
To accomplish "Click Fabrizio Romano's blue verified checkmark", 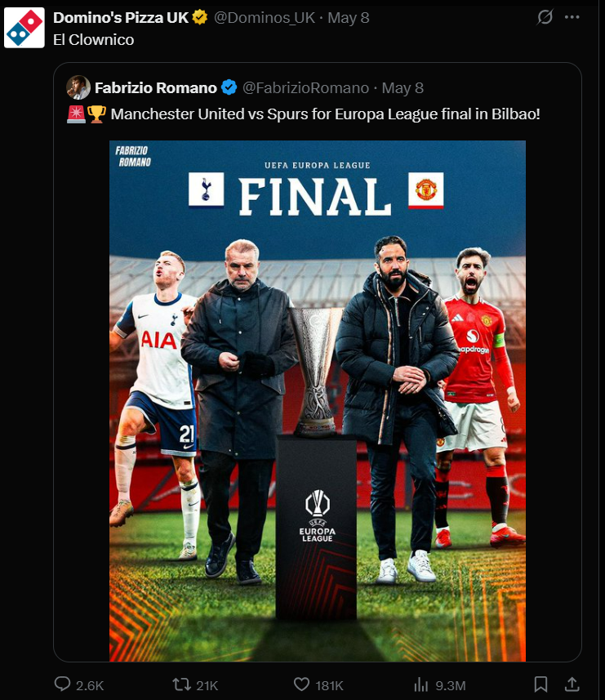I will [x=229, y=87].
